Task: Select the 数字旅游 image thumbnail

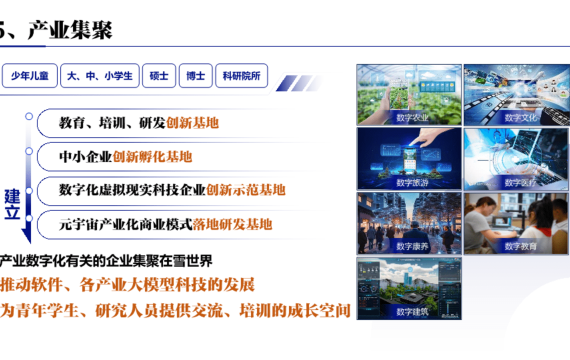Action: [x=409, y=159]
